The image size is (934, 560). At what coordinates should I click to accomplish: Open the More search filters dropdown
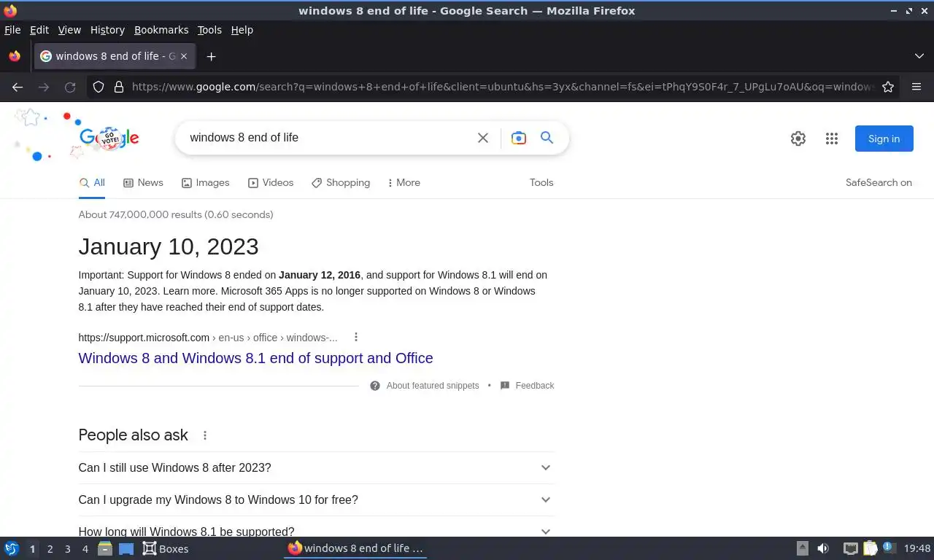(x=404, y=183)
